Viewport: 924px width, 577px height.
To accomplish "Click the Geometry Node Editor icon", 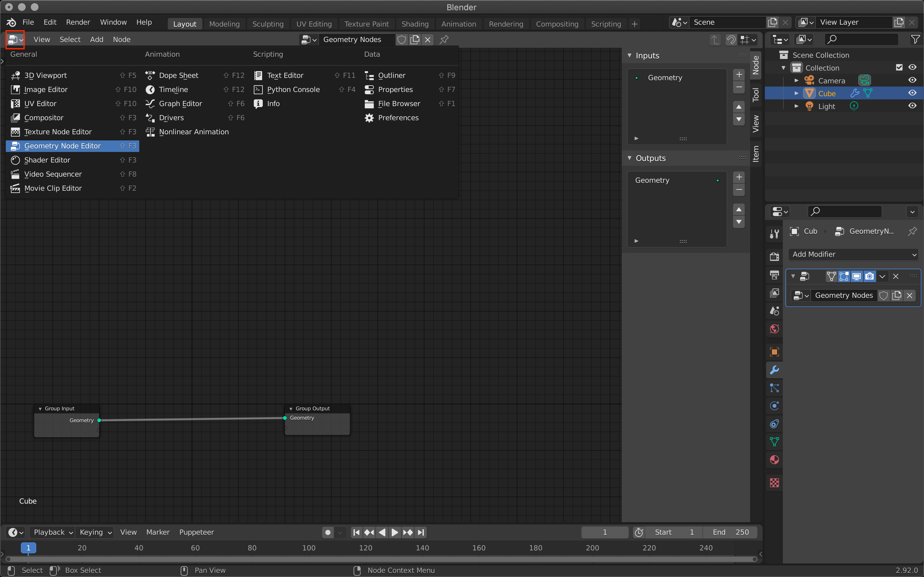I will (15, 146).
